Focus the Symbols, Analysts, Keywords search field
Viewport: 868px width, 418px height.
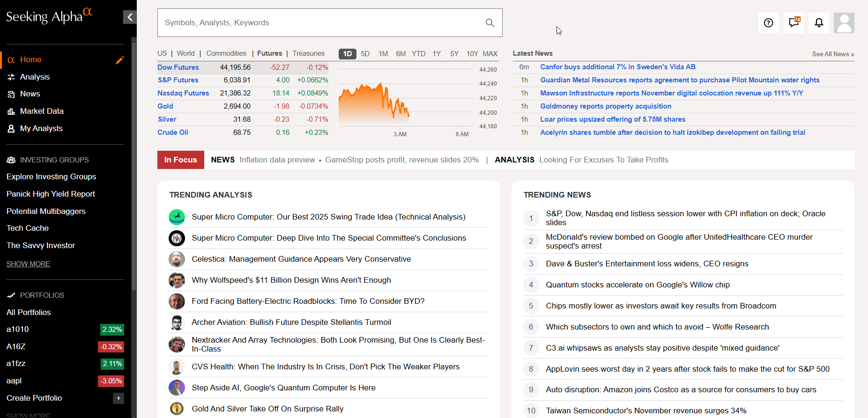330,22
